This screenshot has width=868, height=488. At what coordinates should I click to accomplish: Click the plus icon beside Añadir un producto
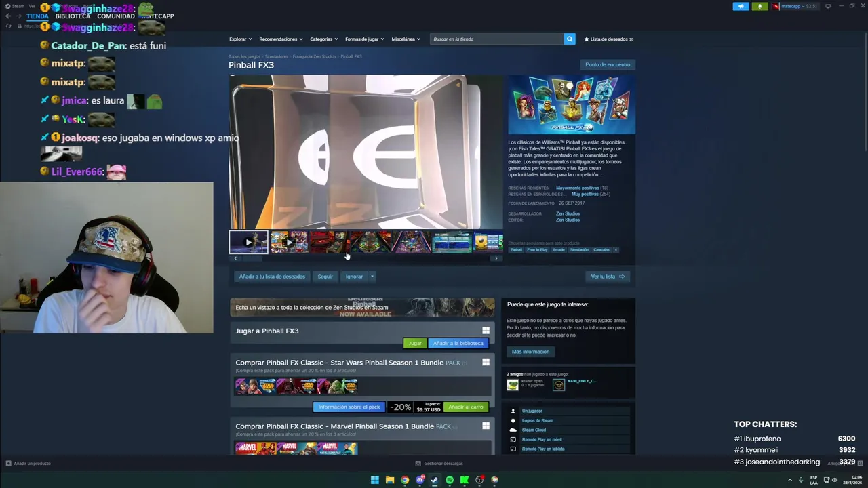[x=8, y=464]
